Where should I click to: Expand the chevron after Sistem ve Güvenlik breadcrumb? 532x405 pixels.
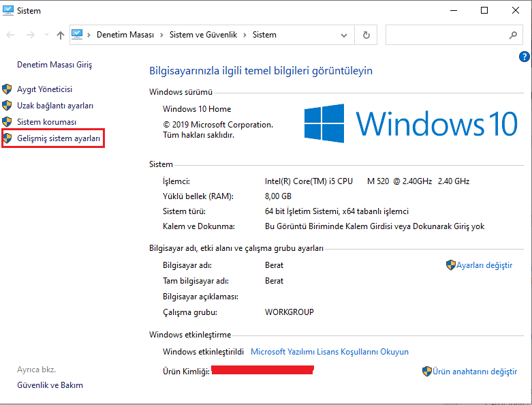pos(245,35)
